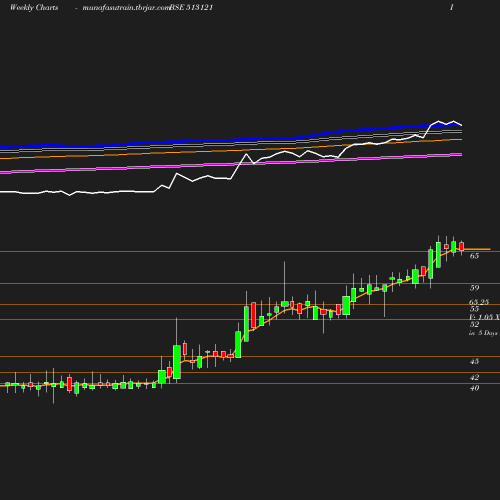Click the '40' price level label

[x=474, y=388]
